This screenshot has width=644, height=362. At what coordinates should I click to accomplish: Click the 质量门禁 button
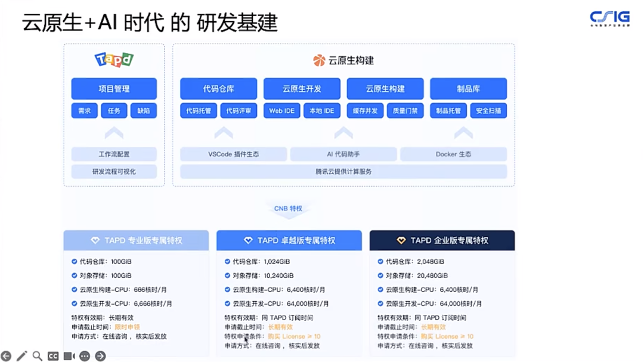405,110
